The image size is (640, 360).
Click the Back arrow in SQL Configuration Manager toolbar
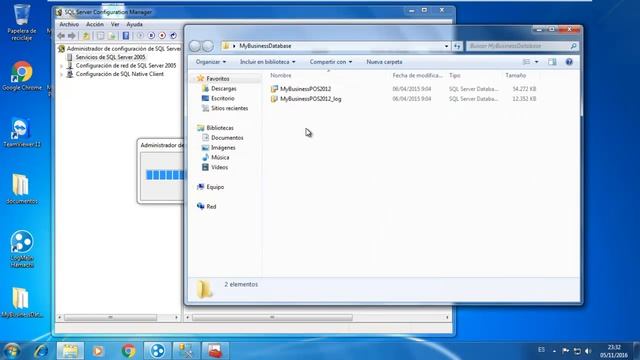pos(61,36)
